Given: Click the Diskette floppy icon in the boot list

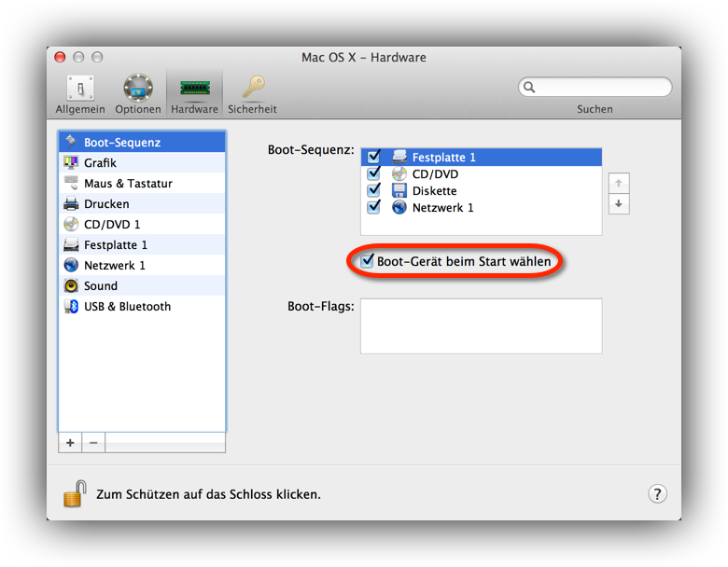Looking at the screenshot, I should [399, 190].
